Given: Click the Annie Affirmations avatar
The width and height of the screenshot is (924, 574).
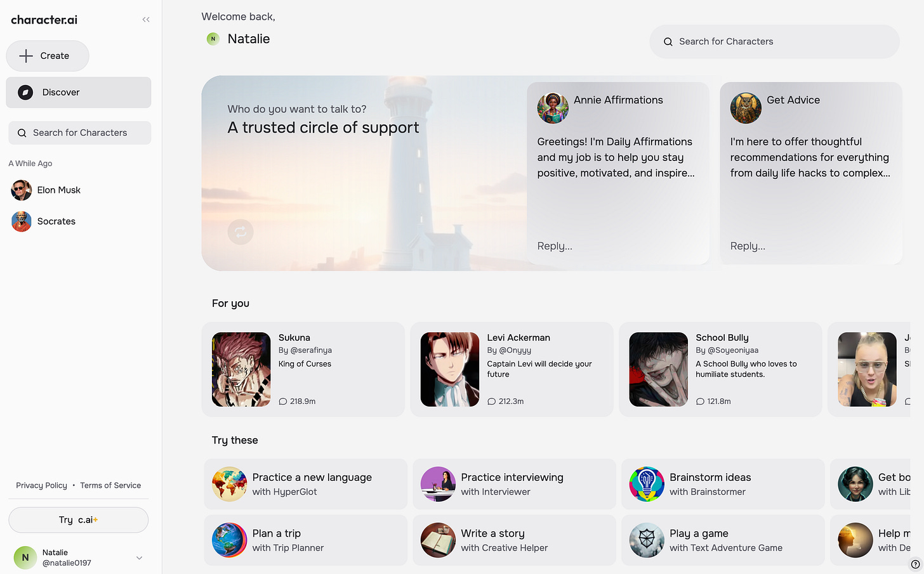Looking at the screenshot, I should click(553, 108).
